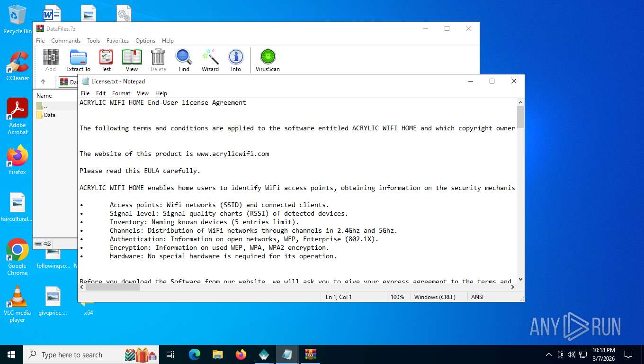Select the Data folder in WinRAR list

click(x=46, y=115)
